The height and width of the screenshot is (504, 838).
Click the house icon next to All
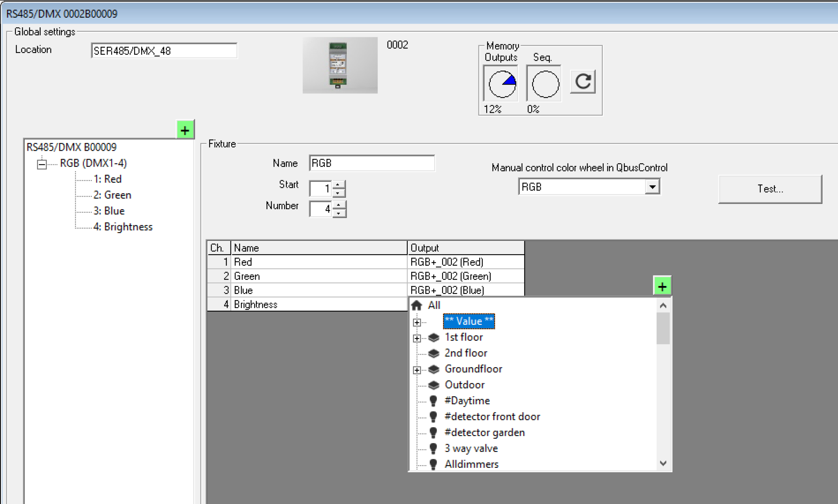[417, 305]
